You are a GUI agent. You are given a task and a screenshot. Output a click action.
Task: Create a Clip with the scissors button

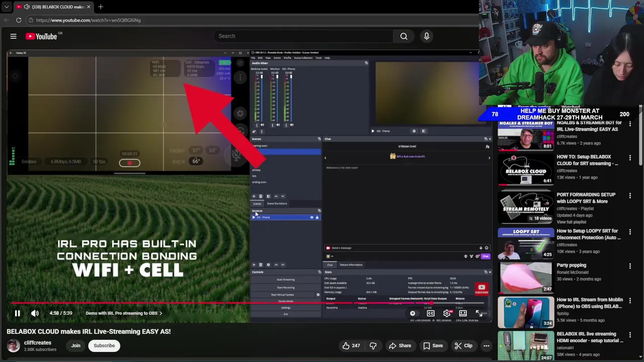tap(463, 346)
